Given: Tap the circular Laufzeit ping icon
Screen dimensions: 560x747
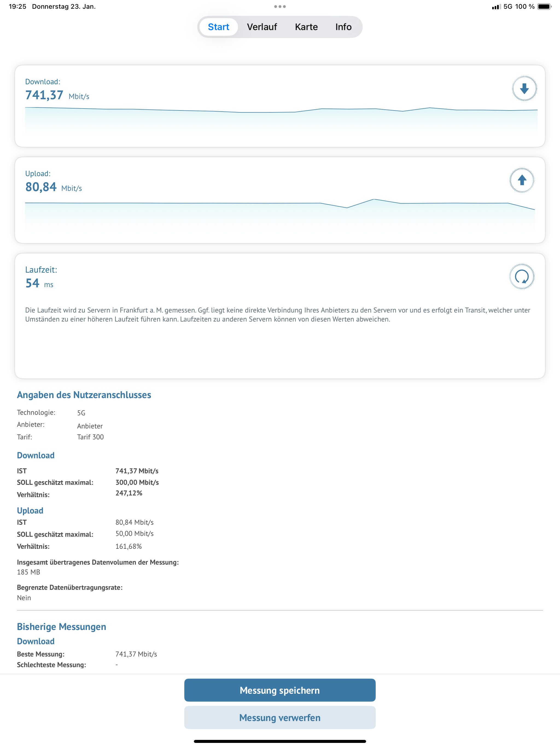Looking at the screenshot, I should [x=522, y=278].
